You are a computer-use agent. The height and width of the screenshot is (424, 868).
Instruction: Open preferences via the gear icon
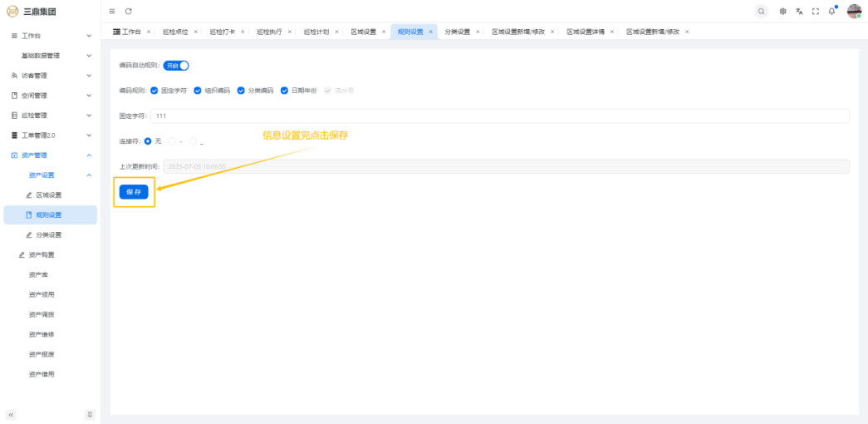point(783,11)
